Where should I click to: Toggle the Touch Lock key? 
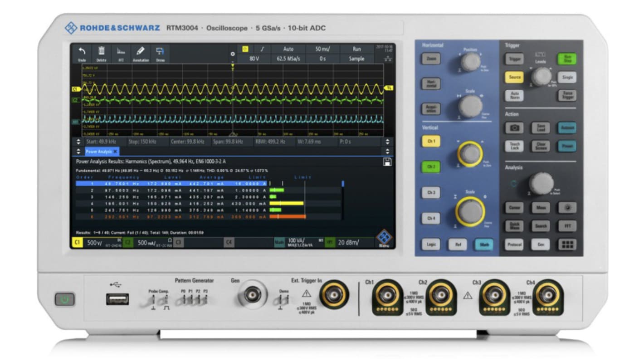tap(514, 146)
